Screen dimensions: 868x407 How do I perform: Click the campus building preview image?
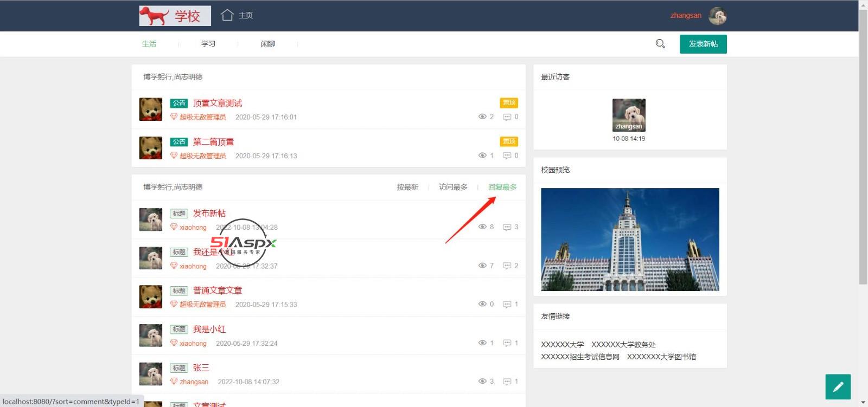tap(630, 240)
